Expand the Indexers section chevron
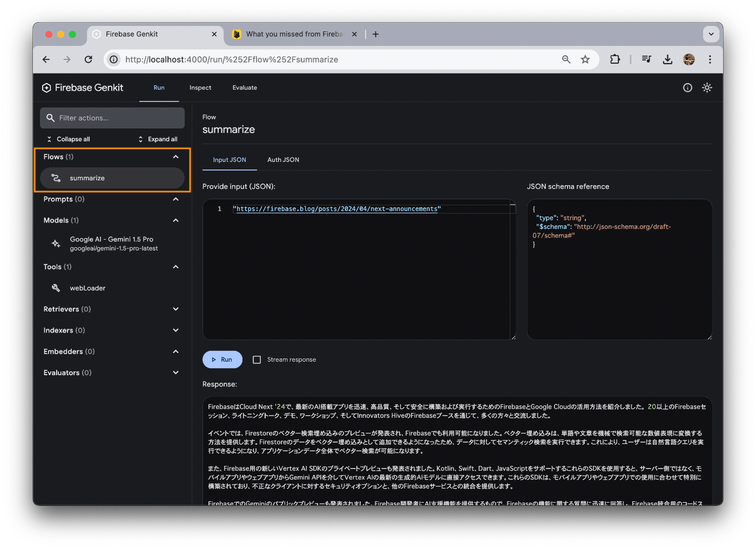 tap(175, 330)
